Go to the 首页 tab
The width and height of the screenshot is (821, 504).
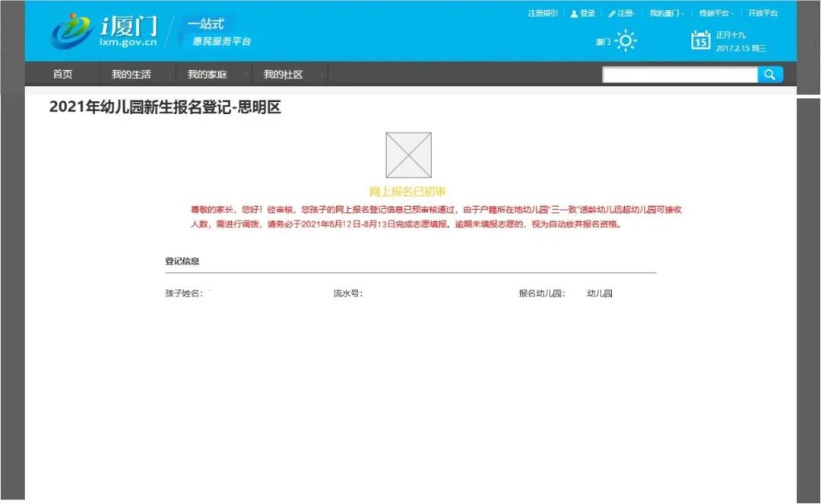(62, 74)
